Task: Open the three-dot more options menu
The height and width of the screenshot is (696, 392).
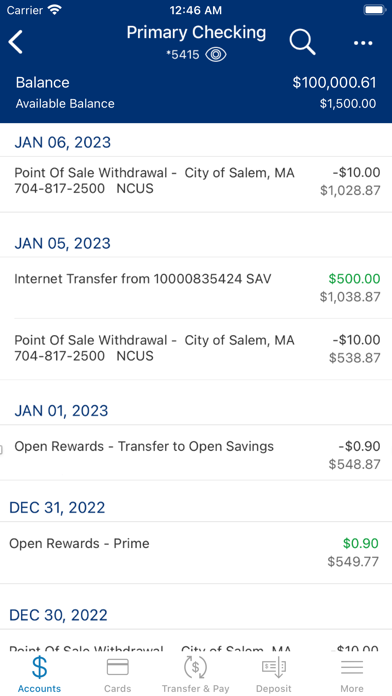Action: click(363, 43)
